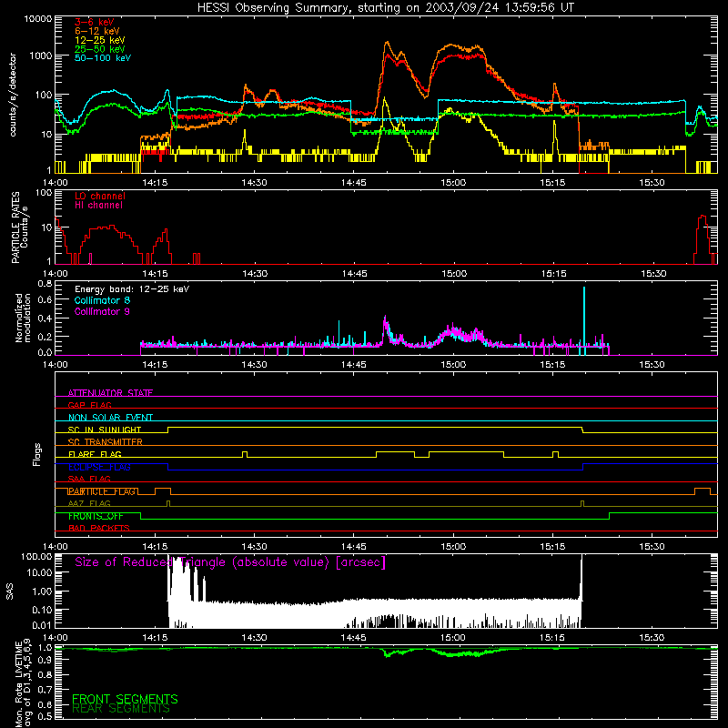Viewport: 728px width, 728px height.
Task: Select the 'BAD_PACKETS' flag label
Action: (99, 529)
